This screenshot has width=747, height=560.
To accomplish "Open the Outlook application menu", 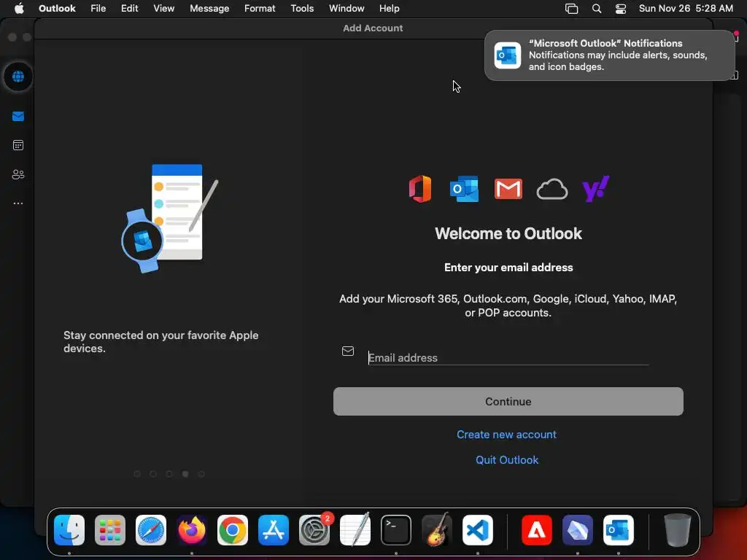I will click(x=57, y=8).
